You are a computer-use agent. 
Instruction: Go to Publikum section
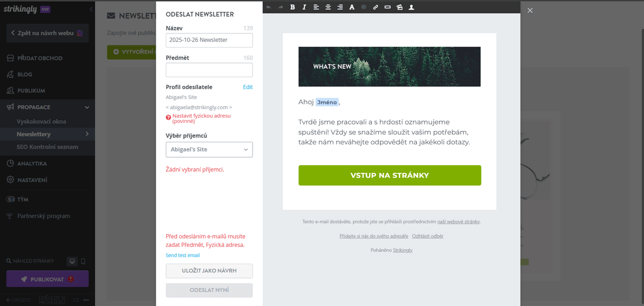(x=31, y=91)
